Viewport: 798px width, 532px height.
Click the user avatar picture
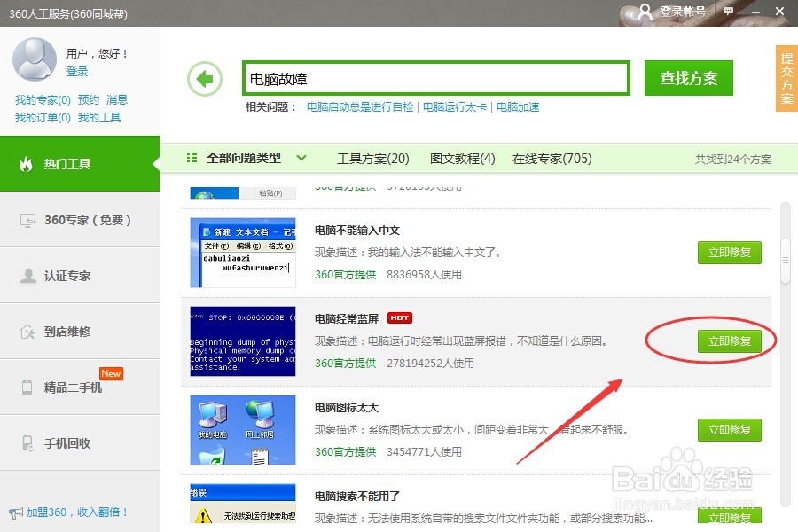[x=34, y=59]
